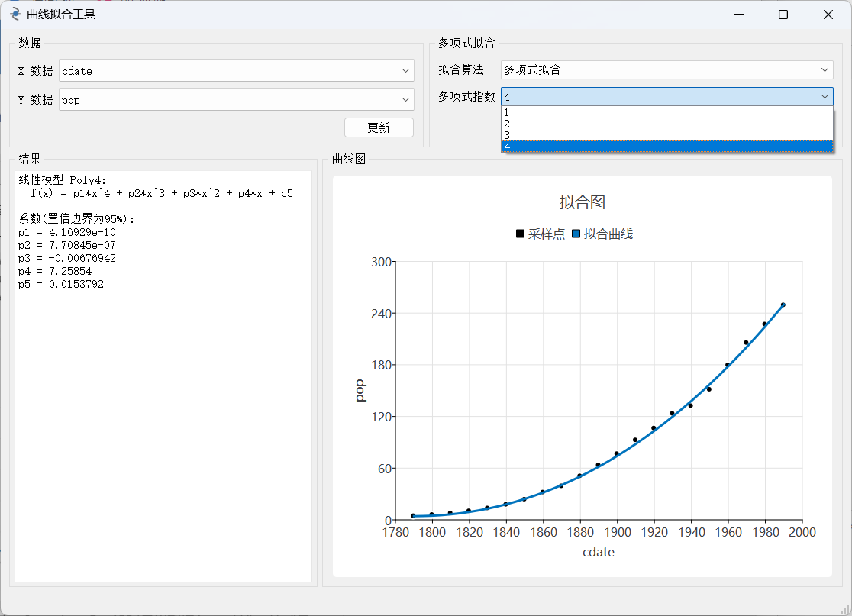Minimize the 曲线拟合工具 window
Screen dimensions: 852x616
coord(738,15)
